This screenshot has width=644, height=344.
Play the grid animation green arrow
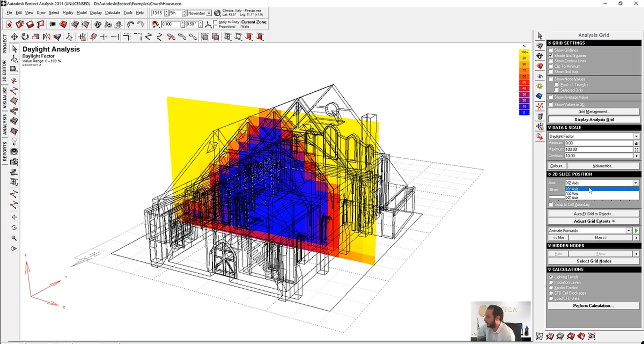point(636,231)
